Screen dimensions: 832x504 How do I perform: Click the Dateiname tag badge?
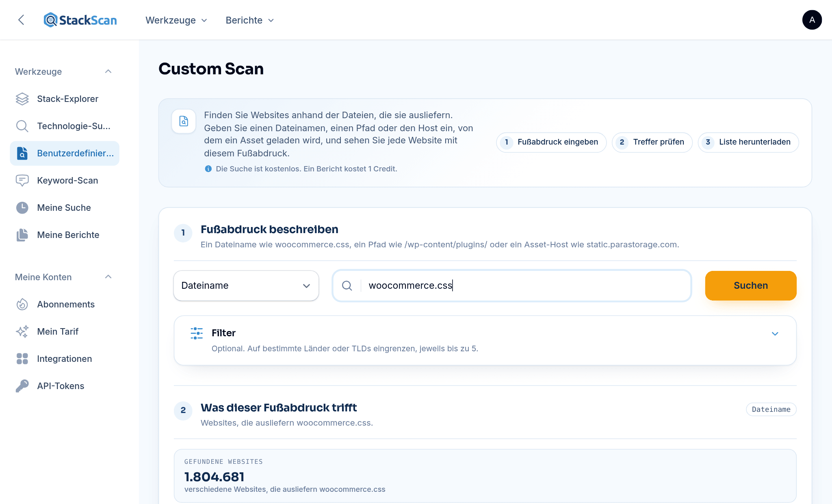click(771, 409)
